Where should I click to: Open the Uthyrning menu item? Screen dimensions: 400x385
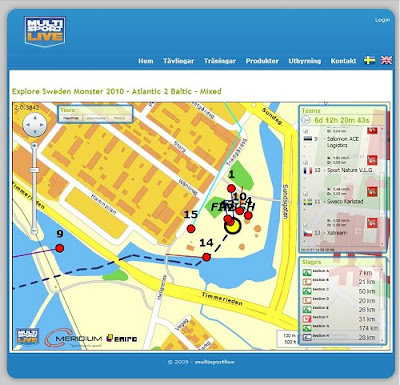click(304, 61)
